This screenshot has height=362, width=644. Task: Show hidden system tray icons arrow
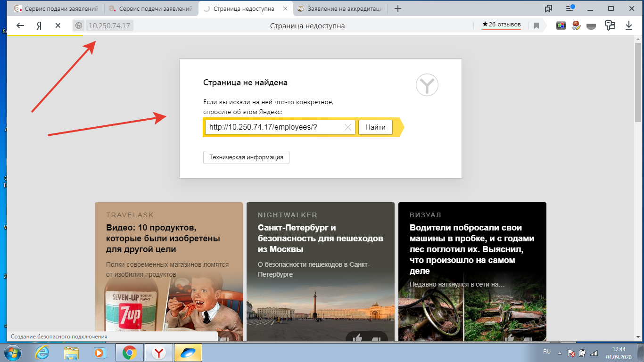560,353
